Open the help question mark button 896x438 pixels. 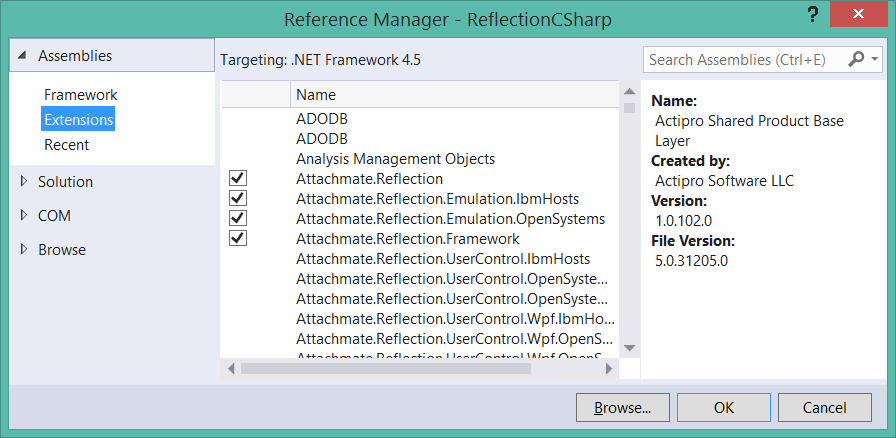[814, 16]
